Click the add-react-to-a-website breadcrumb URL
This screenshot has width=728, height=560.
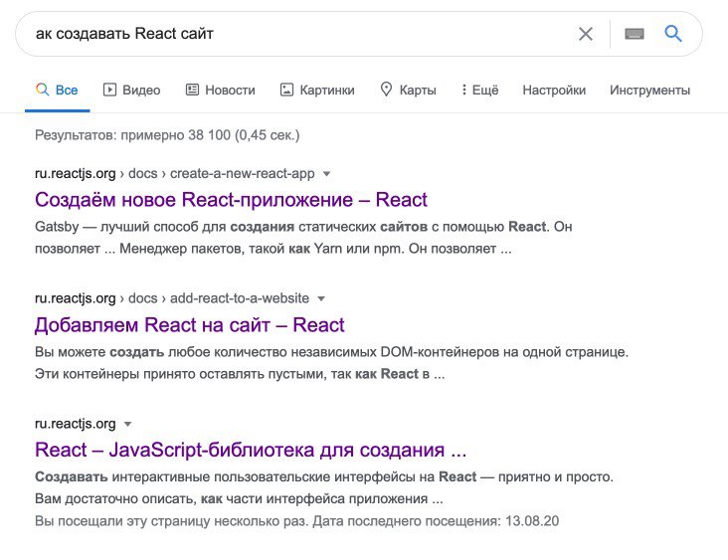click(172, 298)
